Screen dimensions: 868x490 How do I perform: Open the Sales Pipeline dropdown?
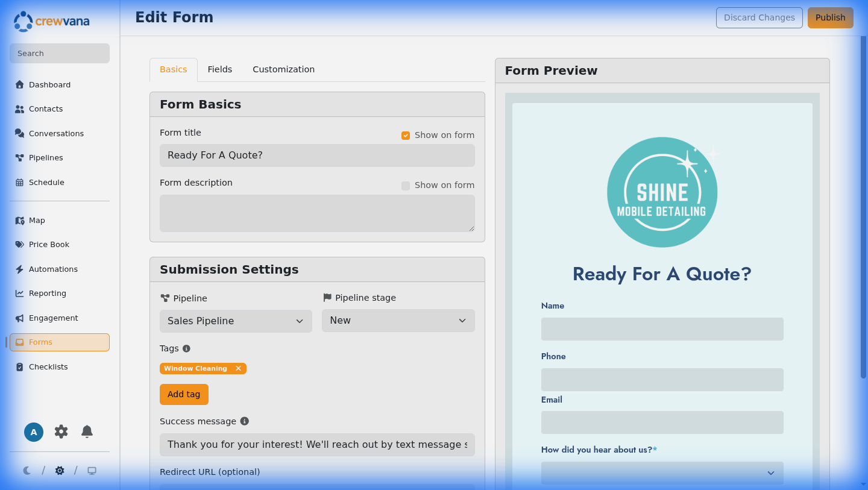click(x=235, y=321)
